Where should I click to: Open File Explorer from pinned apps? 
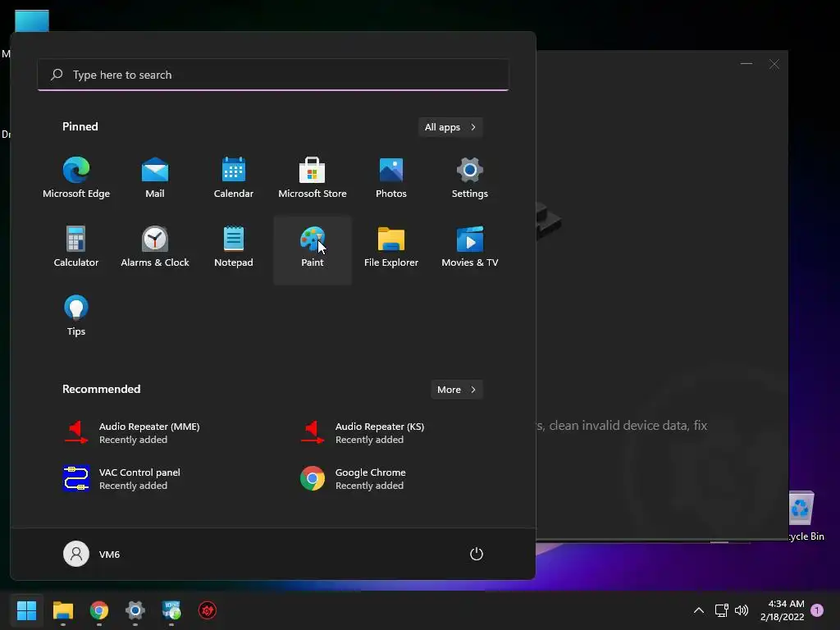(x=391, y=247)
